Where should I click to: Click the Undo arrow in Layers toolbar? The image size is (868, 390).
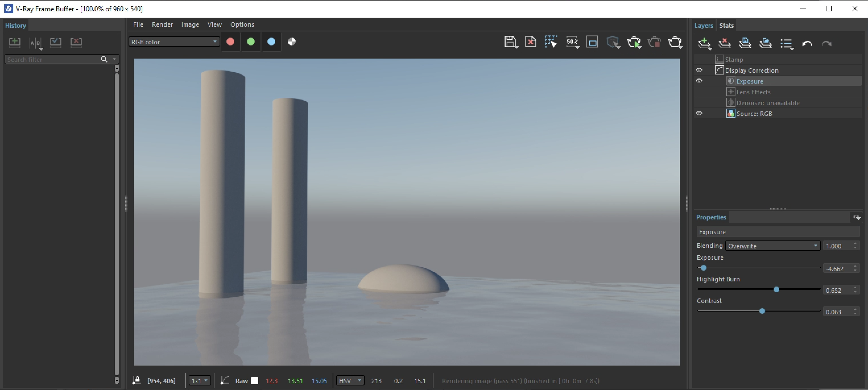(807, 43)
